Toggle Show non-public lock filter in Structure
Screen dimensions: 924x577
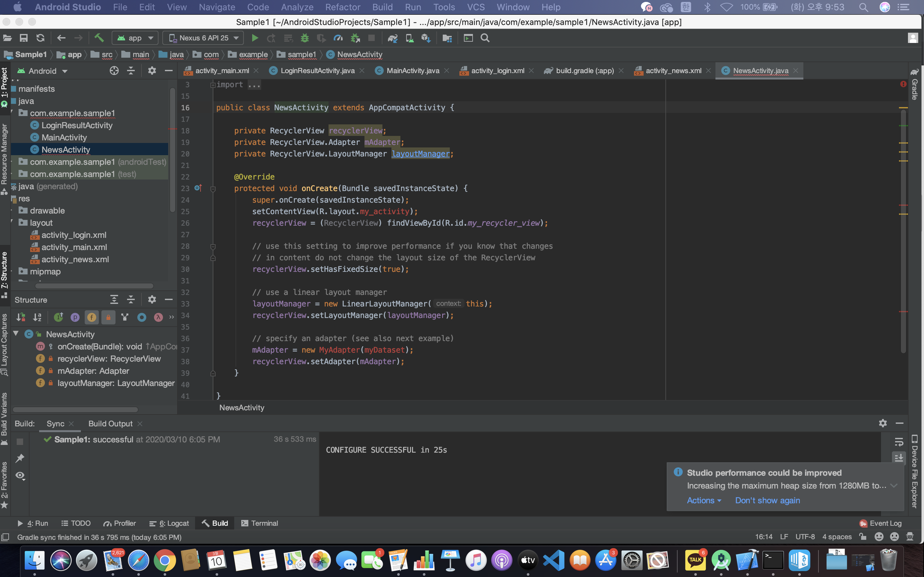pos(108,317)
